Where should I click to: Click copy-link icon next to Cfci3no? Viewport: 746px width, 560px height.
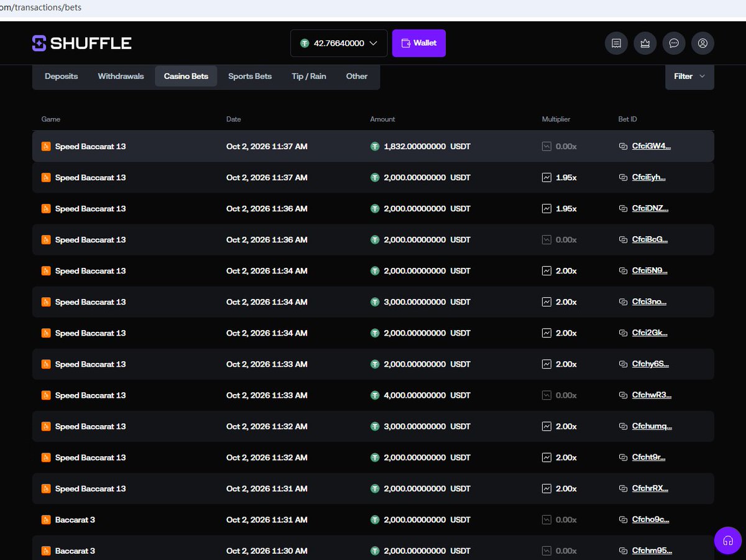[623, 302]
